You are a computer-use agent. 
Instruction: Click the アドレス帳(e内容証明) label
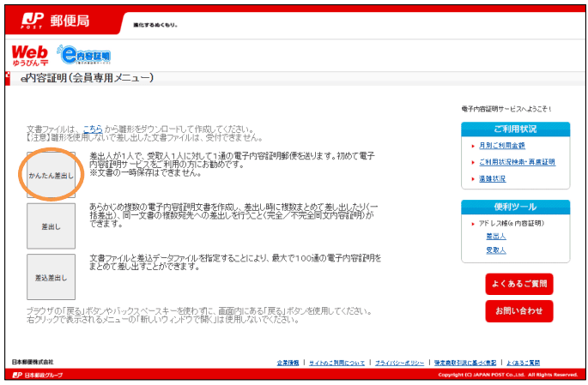pos(511,223)
